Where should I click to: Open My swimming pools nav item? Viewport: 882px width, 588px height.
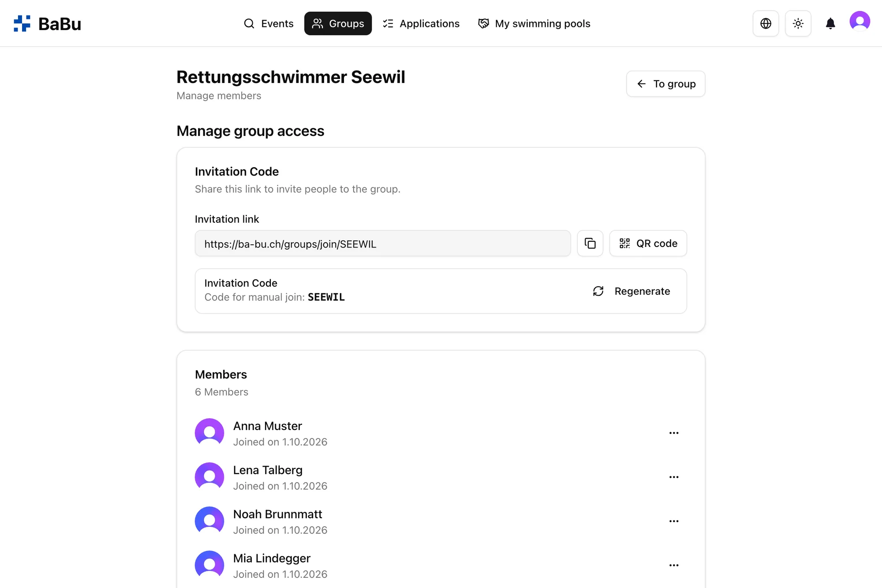tap(534, 23)
